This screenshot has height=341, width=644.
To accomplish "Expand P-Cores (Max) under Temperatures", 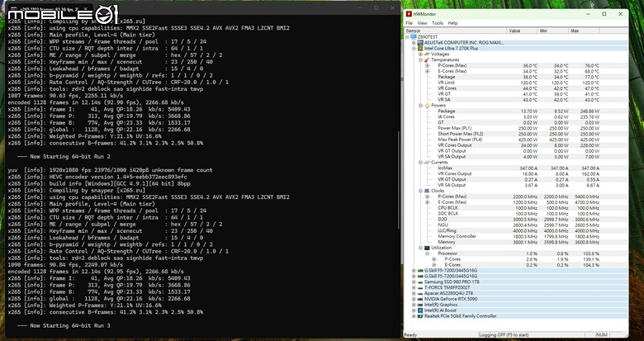I will (427, 66).
